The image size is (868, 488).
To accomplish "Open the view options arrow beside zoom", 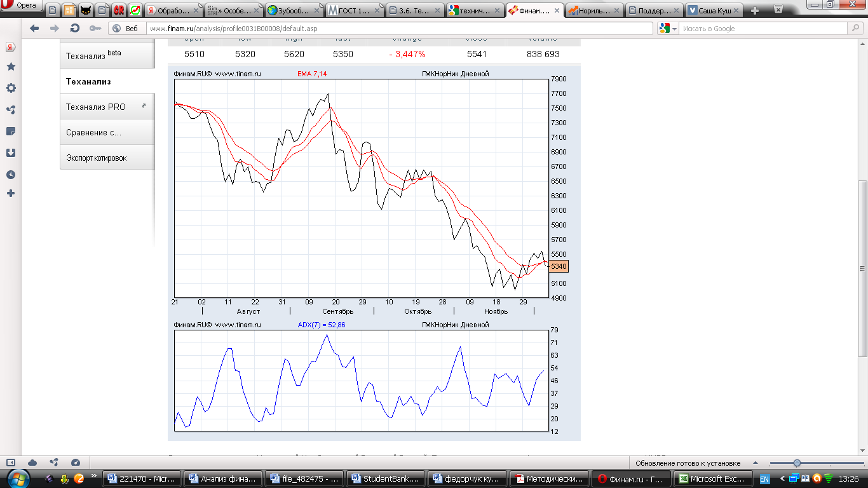I will pos(756,463).
